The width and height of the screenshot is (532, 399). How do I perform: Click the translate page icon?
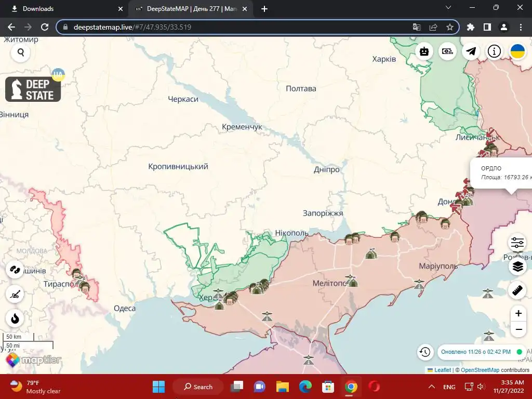[417, 27]
